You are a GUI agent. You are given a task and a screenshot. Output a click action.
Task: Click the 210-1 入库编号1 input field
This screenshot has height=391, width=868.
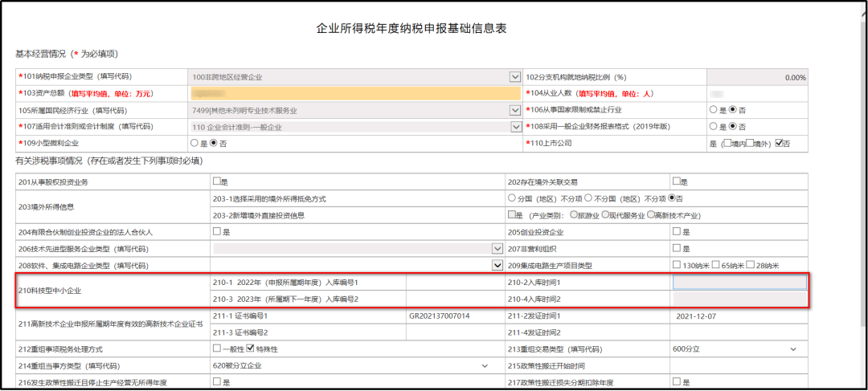pyautogui.click(x=454, y=282)
